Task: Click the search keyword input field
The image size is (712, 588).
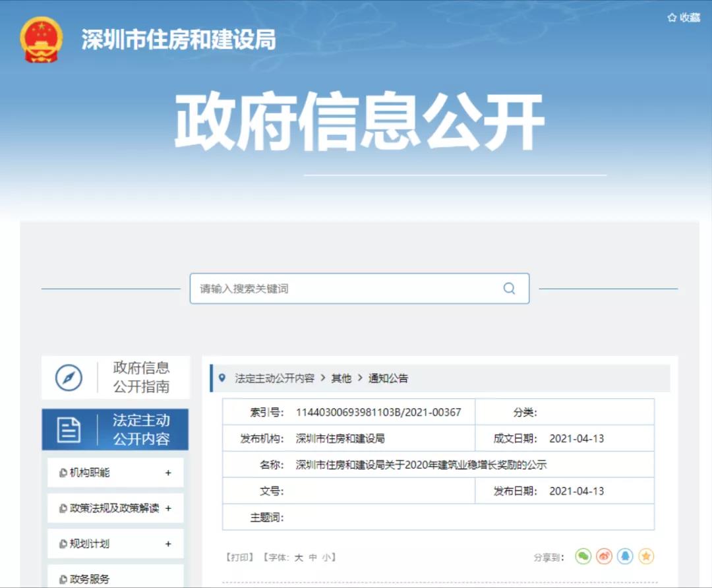Action: pos(346,289)
